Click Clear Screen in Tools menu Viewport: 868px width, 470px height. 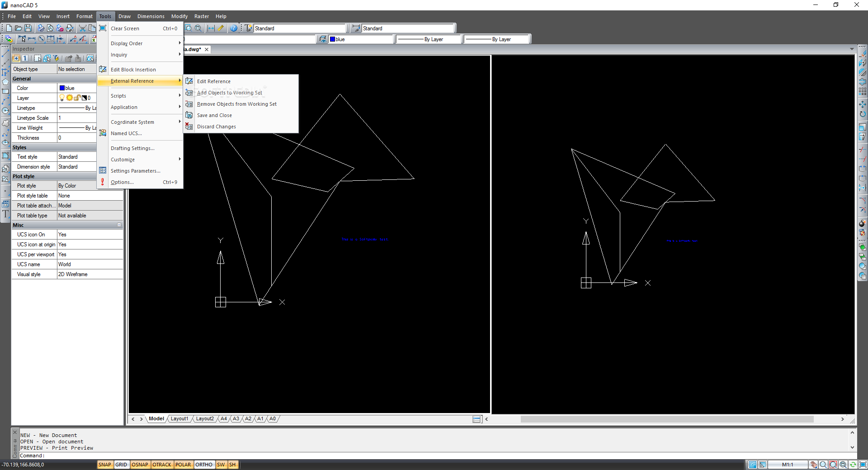140,28
